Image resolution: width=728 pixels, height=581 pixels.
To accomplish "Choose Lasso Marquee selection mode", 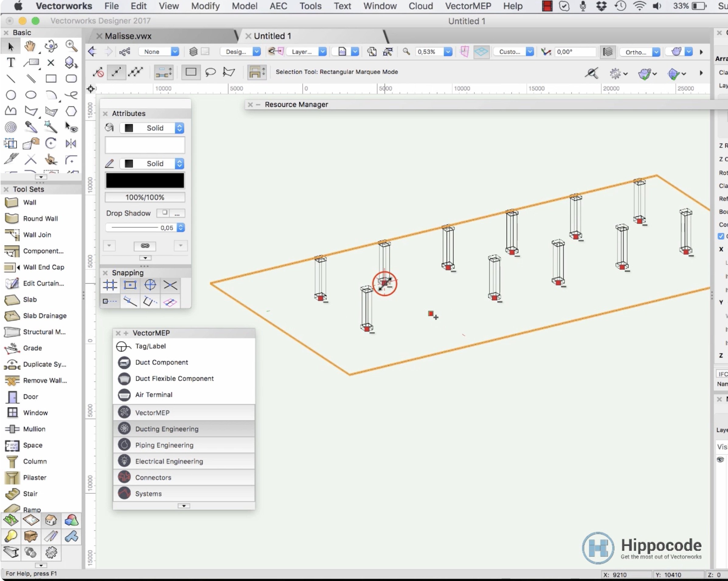I will (x=210, y=72).
